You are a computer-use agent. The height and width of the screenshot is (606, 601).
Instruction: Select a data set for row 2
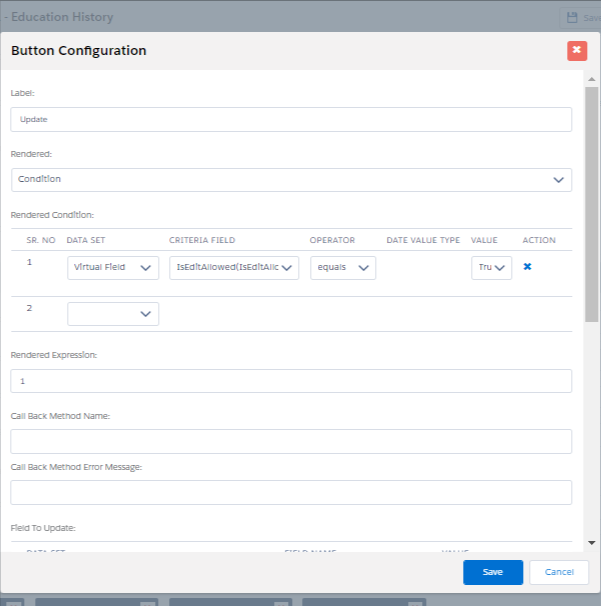pos(113,314)
